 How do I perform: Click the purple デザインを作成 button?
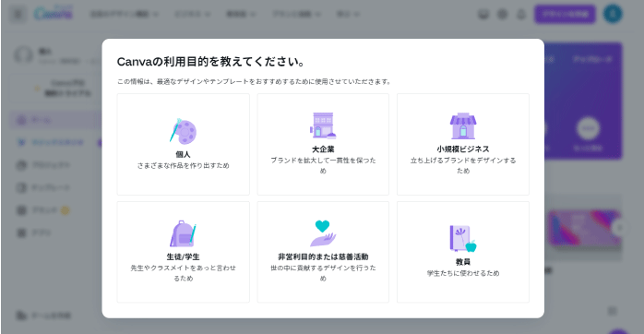pos(566,14)
